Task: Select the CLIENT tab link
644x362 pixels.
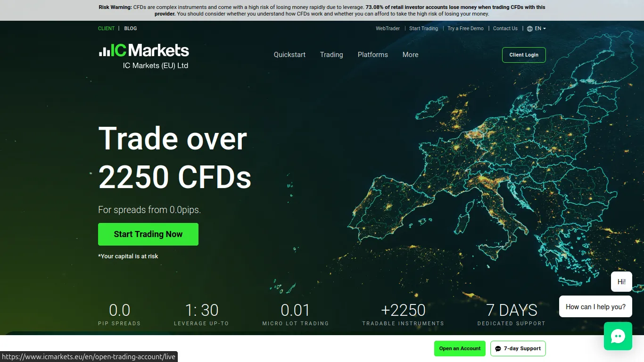Action: click(106, 28)
